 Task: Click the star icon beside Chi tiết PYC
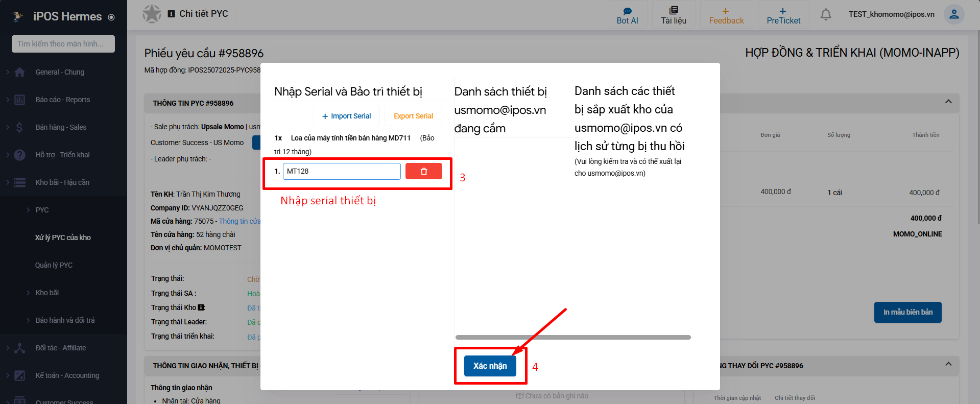tap(152, 14)
